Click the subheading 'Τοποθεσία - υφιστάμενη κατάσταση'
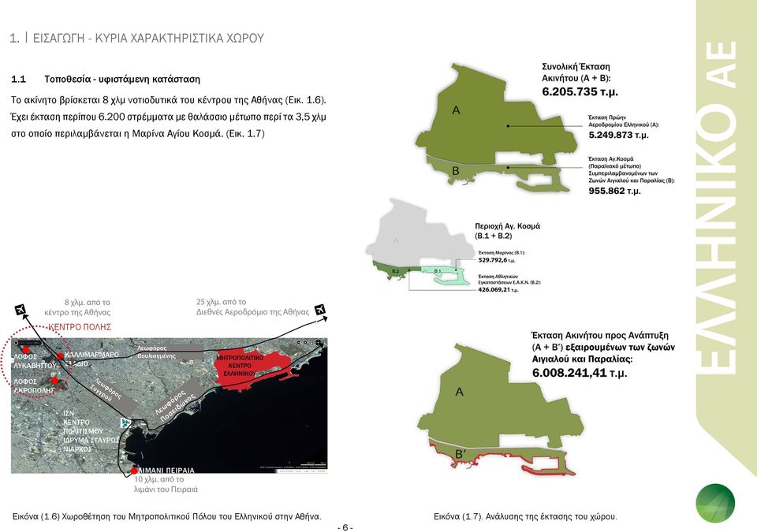Screen dimensions: 757x532 (x=122, y=79)
